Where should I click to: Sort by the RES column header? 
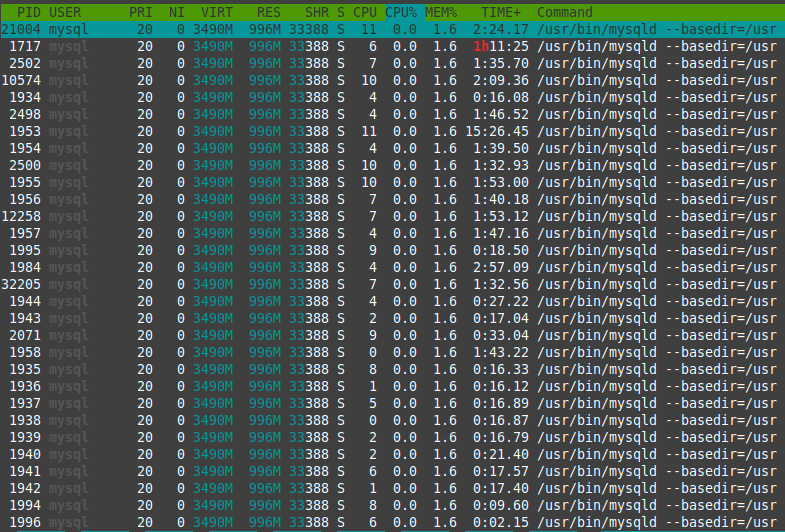pos(268,12)
